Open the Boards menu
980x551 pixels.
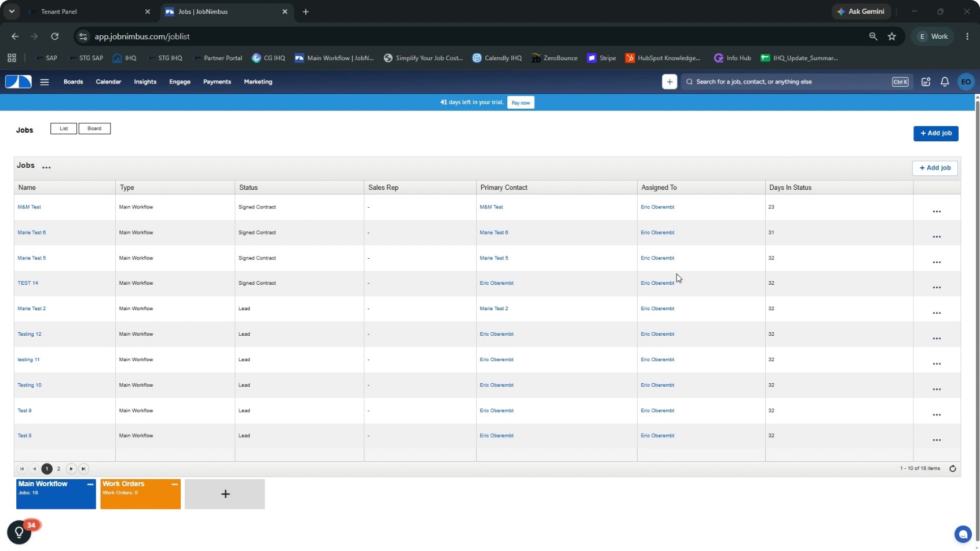point(73,82)
